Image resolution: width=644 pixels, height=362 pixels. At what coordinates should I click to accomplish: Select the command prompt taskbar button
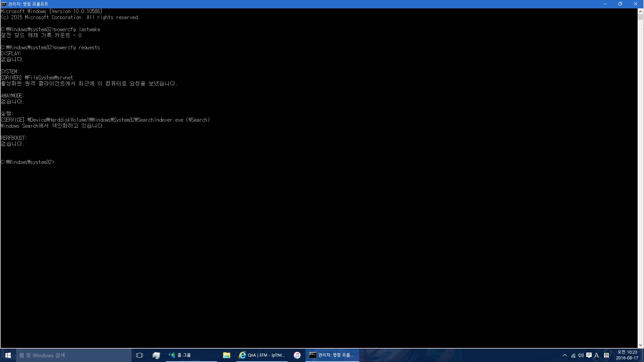pos(332,355)
